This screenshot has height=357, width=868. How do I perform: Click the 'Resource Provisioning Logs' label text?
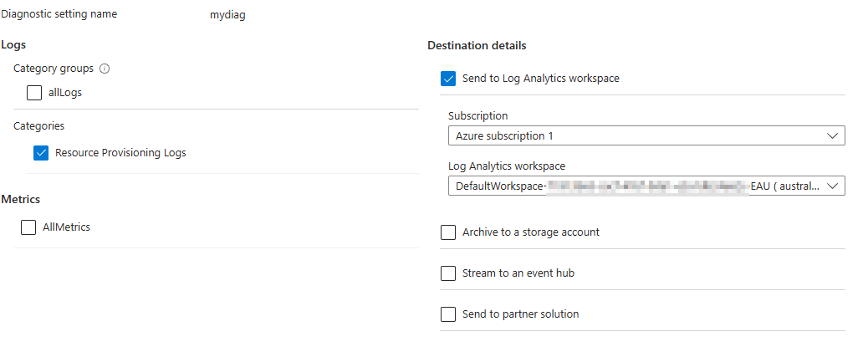point(120,153)
